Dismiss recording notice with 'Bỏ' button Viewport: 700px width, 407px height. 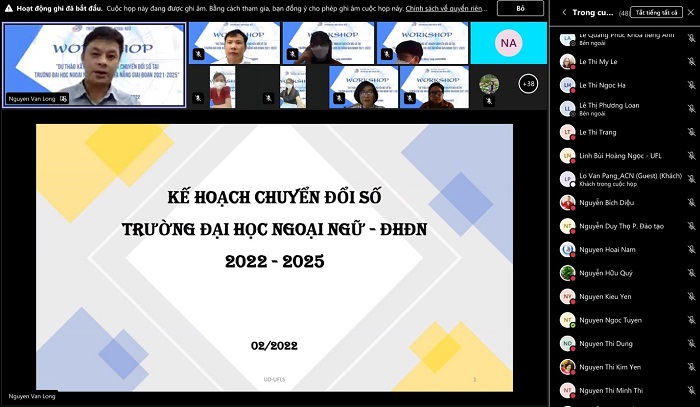pyautogui.click(x=520, y=8)
